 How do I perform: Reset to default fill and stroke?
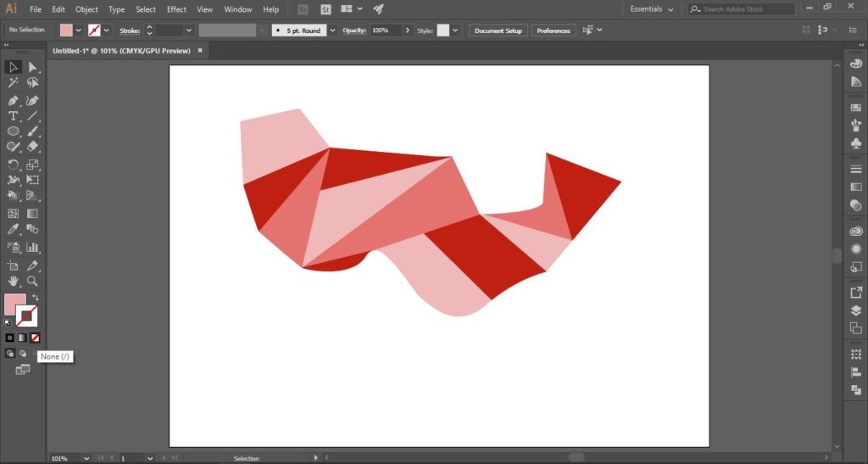pos(8,323)
